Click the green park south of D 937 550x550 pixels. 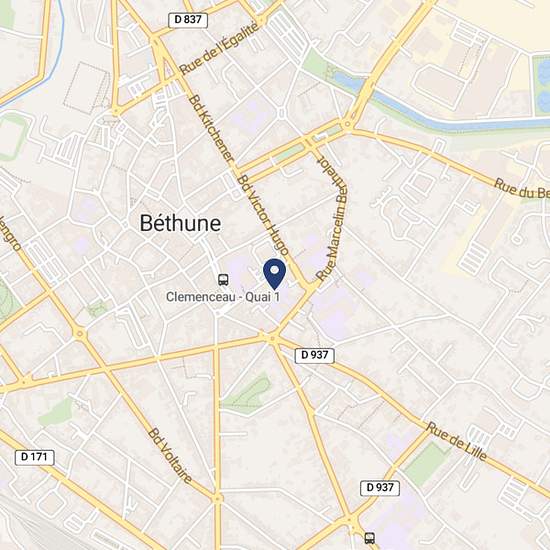tap(247, 394)
